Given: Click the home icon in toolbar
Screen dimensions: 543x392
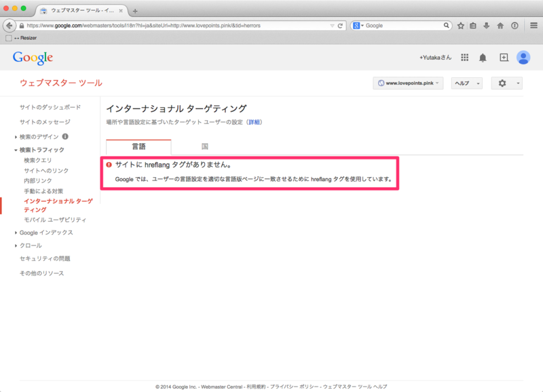Looking at the screenshot, I should click(x=500, y=26).
